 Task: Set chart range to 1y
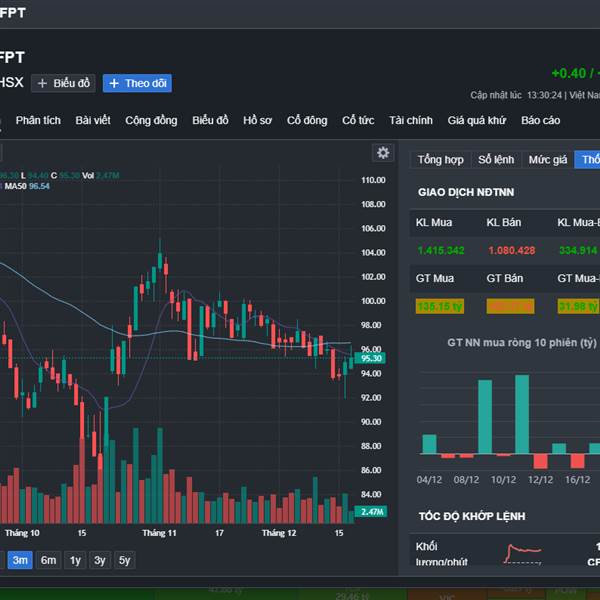[x=75, y=560]
